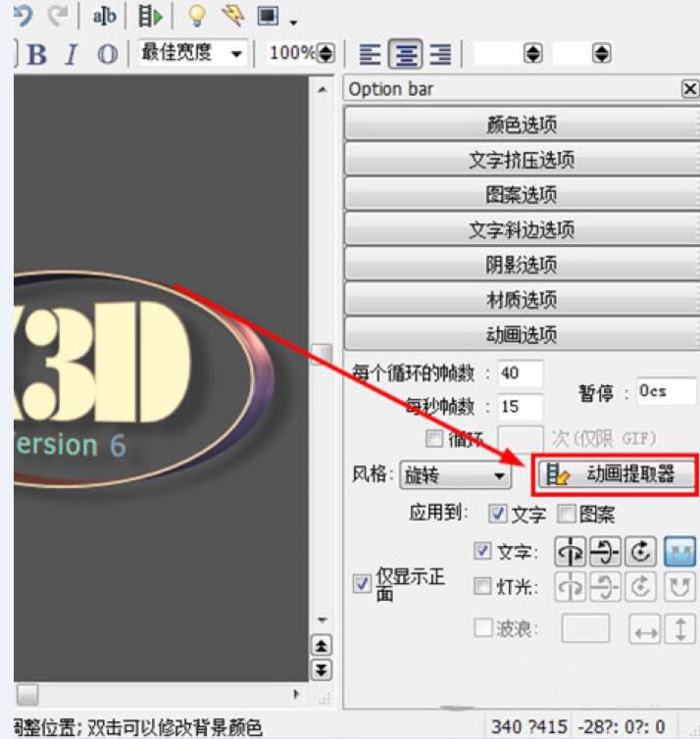Click horizontal scrollbar right arrow
Image resolution: width=700 pixels, height=739 pixels.
tap(296, 694)
